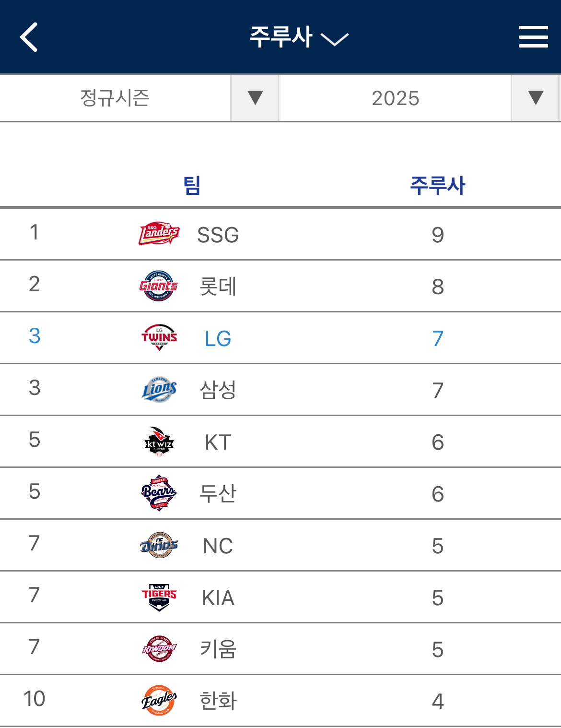Image resolution: width=561 pixels, height=728 pixels.
Task: Tap the NC Dinos logo
Action: coord(159,545)
